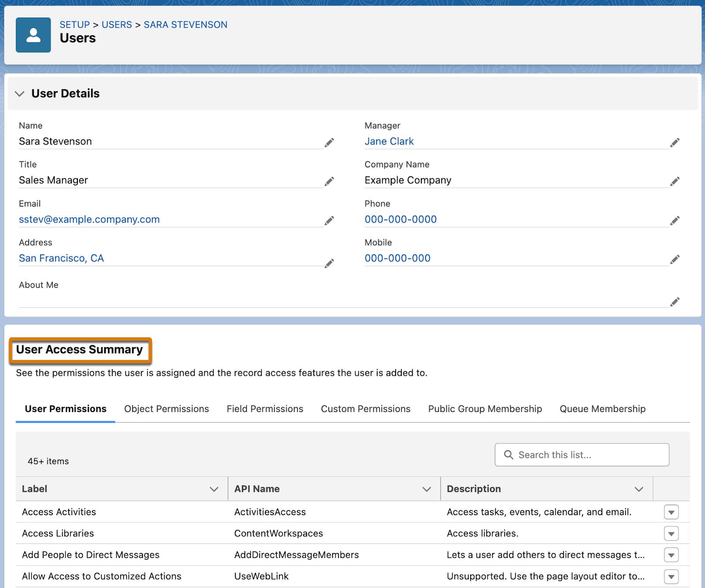Edit the Address field pencil icon

coord(330,264)
